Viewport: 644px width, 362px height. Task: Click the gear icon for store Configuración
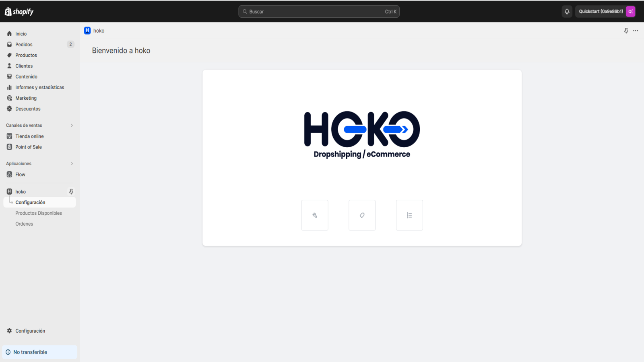pyautogui.click(x=9, y=331)
